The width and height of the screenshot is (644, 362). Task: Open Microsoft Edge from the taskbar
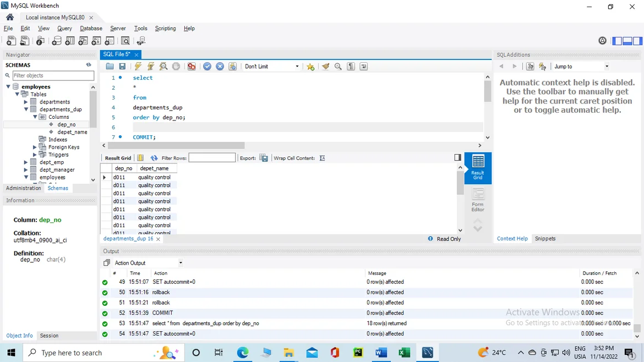click(x=242, y=353)
